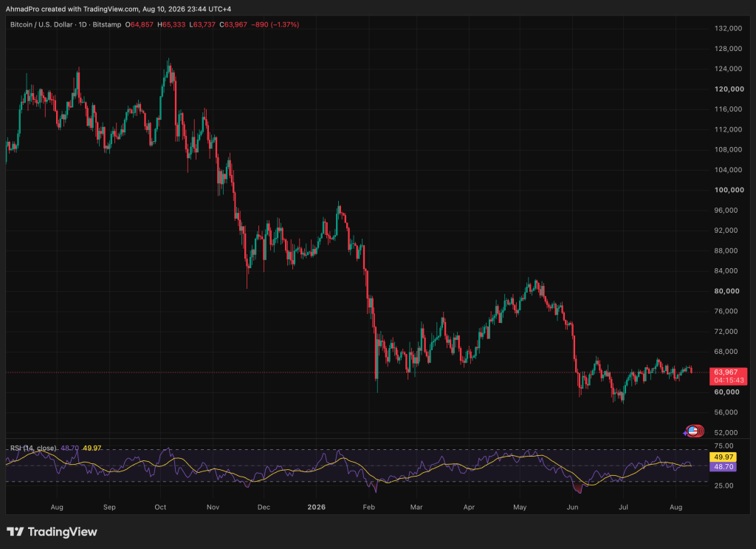
Task: Click the 68,000 price axis label
Action: (x=726, y=352)
